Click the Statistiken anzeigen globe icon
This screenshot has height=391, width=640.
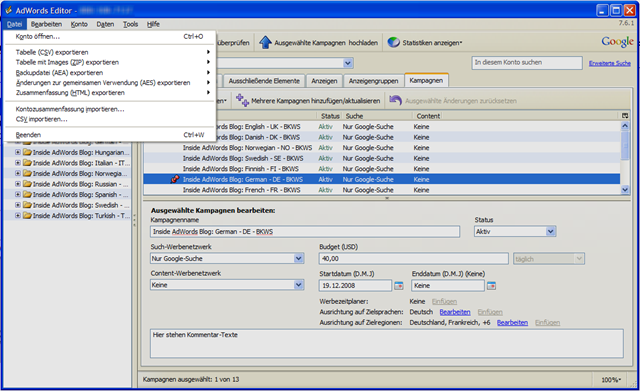coord(393,42)
